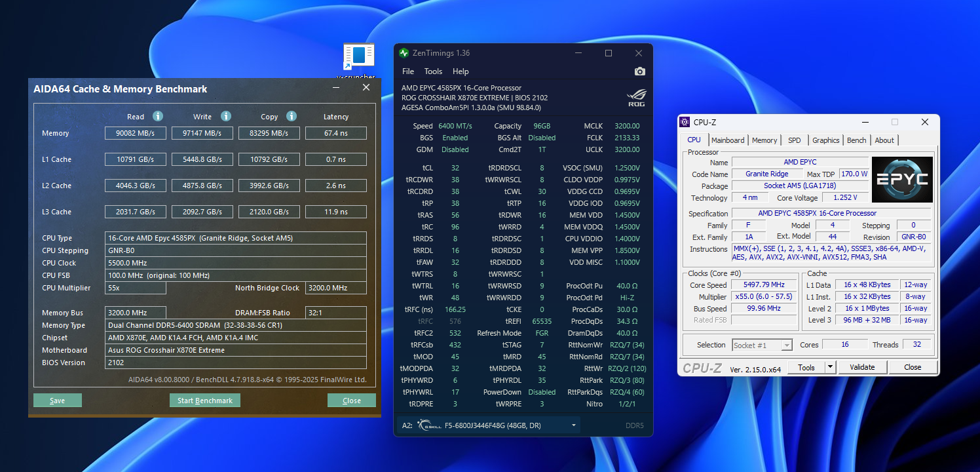Viewport: 980px width, 472px height.
Task: Open the Tools menu in ZenTimings
Action: click(x=433, y=71)
